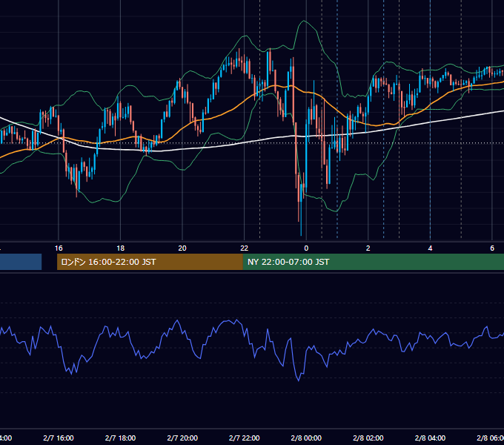
Task: Click the '16' hour label on chart axis
Action: (59, 248)
